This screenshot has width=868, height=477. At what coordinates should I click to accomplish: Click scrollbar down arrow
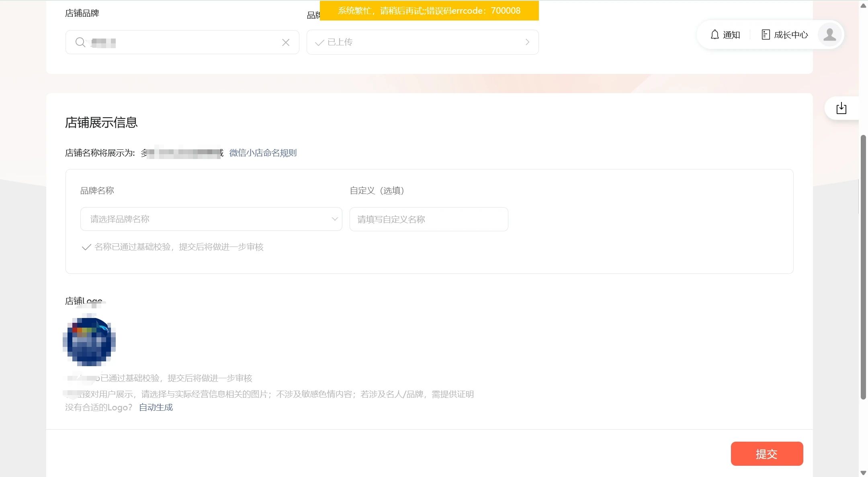click(x=863, y=473)
